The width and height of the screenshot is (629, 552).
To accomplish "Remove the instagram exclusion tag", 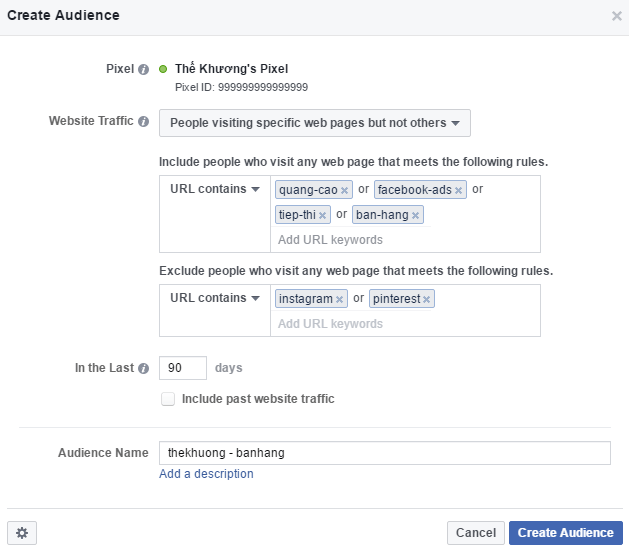I will coord(340,299).
